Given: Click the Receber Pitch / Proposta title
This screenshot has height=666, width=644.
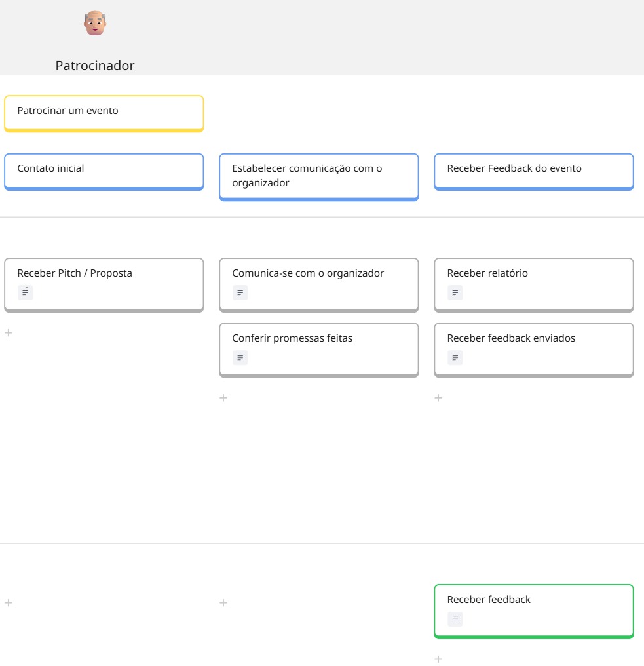Looking at the screenshot, I should (75, 273).
